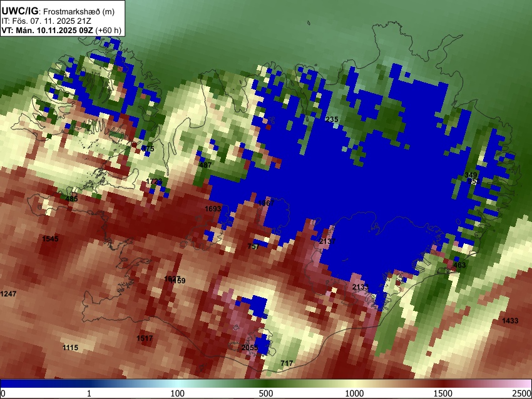The width and height of the screenshot is (532, 399).
Task: Click the colorbar label 1
Action: click(89, 393)
